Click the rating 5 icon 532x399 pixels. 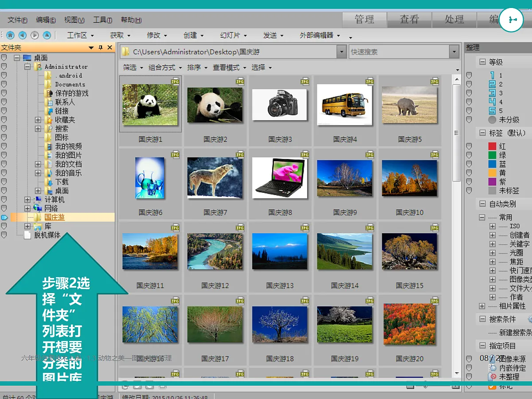click(492, 111)
